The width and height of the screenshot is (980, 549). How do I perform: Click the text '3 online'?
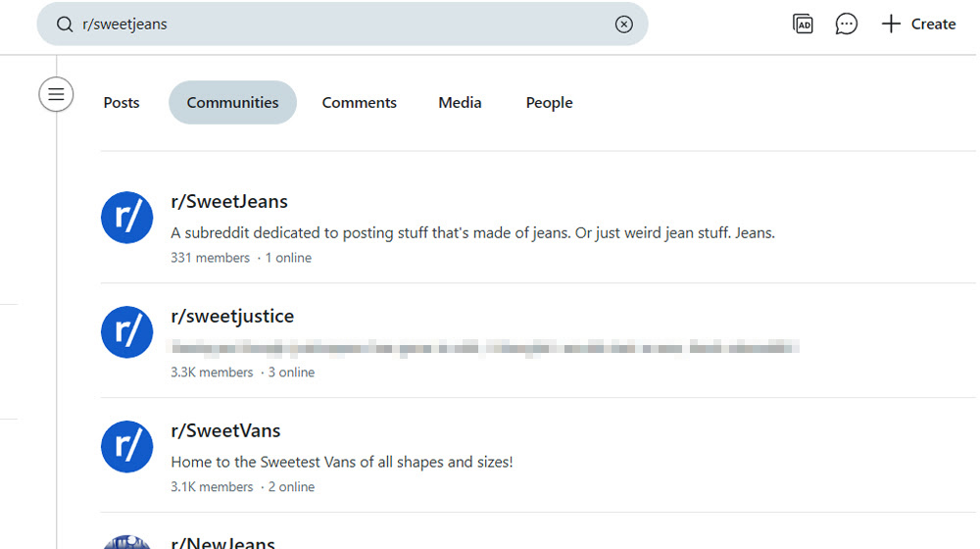[291, 372]
